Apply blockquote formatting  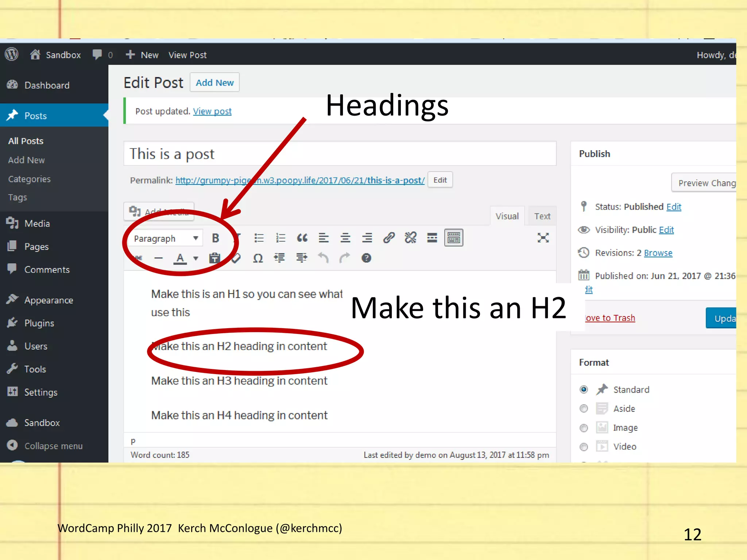(302, 238)
